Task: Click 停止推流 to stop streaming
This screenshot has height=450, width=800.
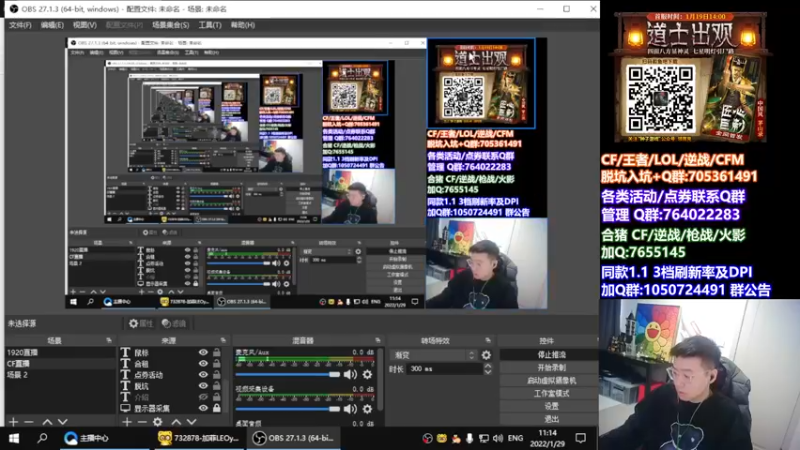Action: click(x=551, y=355)
